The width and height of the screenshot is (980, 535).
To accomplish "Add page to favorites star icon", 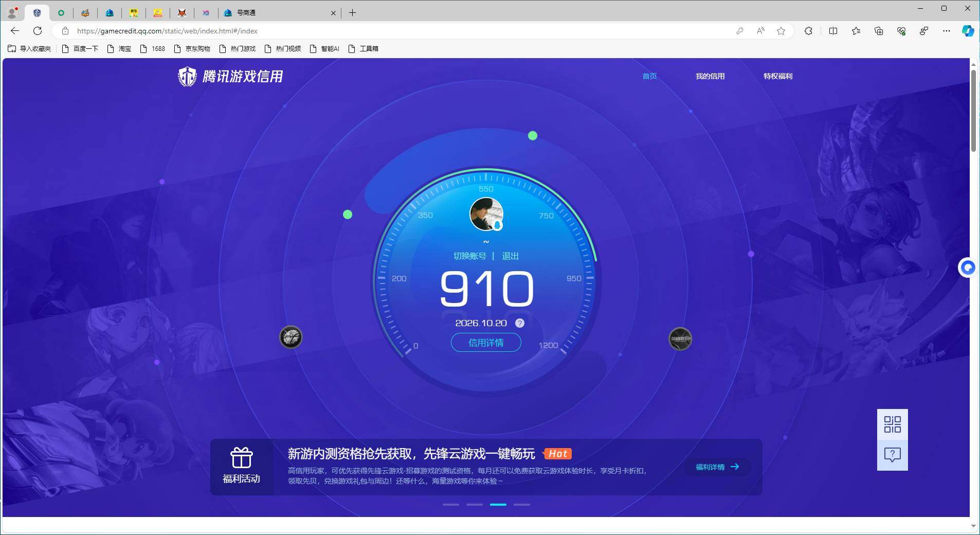I will (x=781, y=31).
